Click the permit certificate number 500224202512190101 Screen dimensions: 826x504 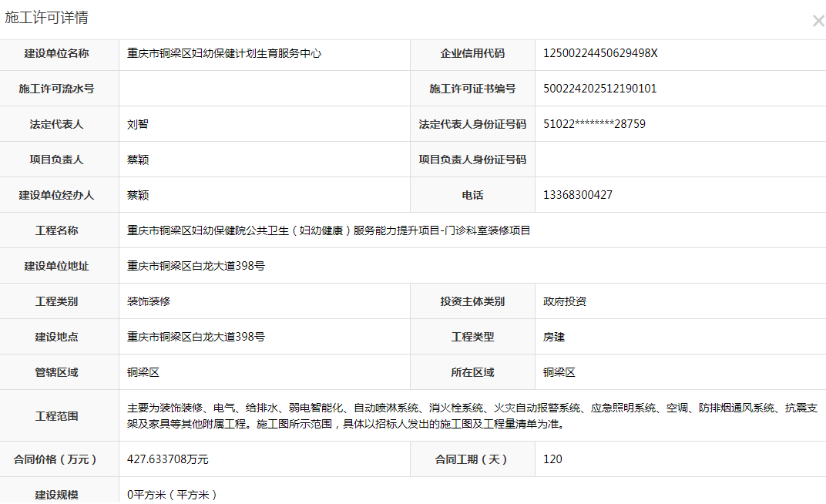[x=599, y=89]
